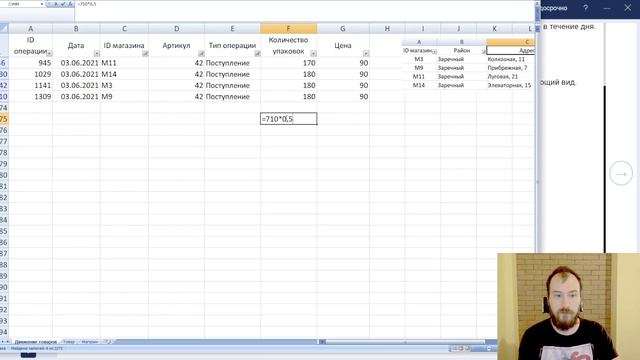Screen dimensions: 640x360
Task: Click the insert new worksheet tab icon
Action: [x=108, y=342]
